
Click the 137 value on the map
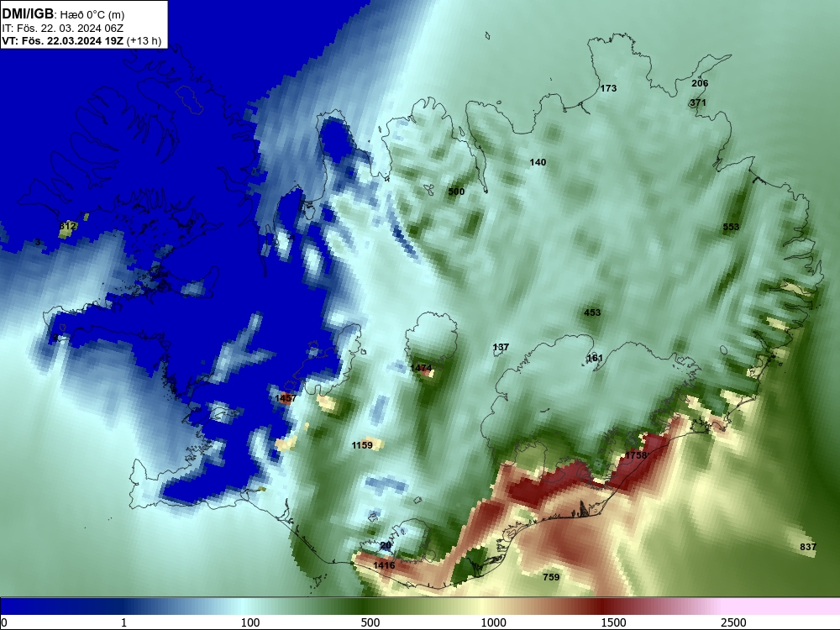(501, 347)
